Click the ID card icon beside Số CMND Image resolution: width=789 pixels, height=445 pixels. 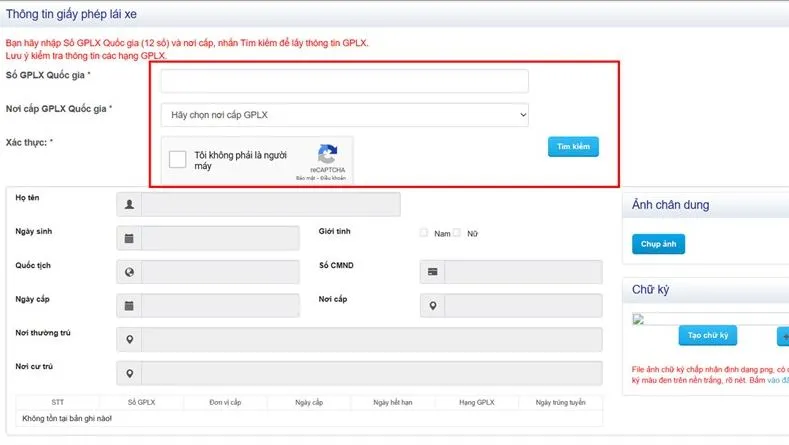pyautogui.click(x=432, y=272)
